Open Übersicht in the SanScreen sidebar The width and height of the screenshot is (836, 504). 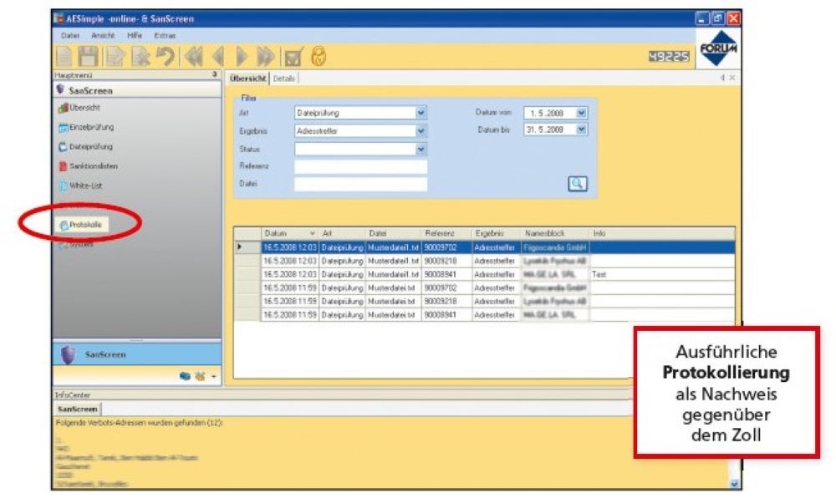[79, 108]
